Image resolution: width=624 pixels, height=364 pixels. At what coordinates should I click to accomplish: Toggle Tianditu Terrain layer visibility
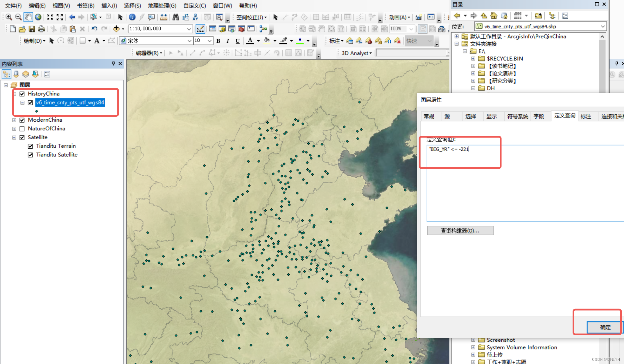pos(30,146)
